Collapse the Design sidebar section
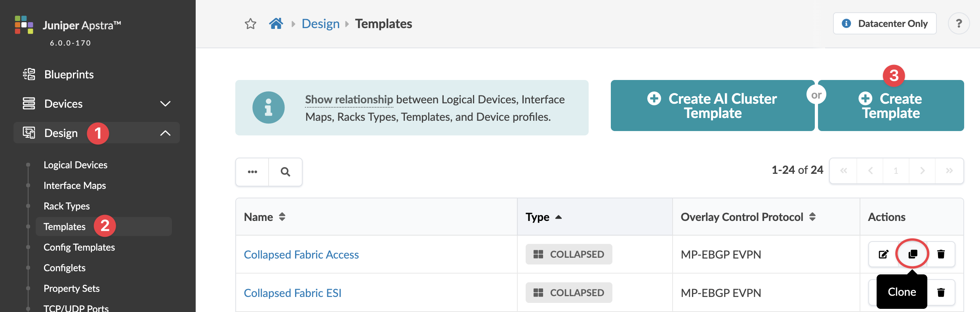980x312 pixels. (165, 133)
